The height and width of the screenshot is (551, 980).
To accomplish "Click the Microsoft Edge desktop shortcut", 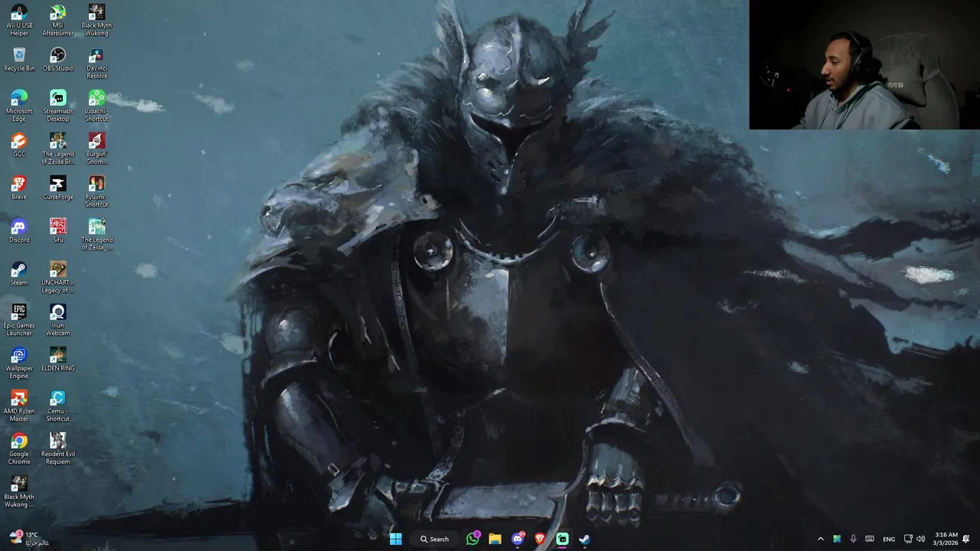I will [x=19, y=106].
